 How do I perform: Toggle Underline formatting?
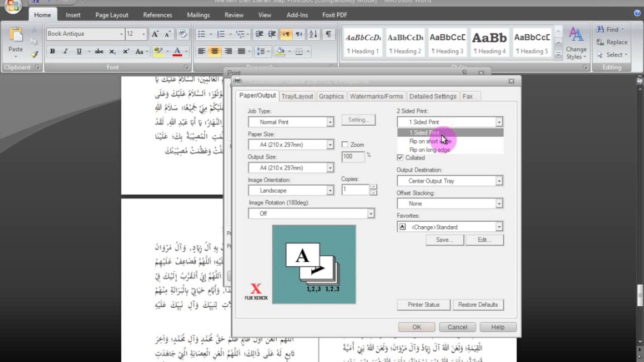pyautogui.click(x=79, y=51)
